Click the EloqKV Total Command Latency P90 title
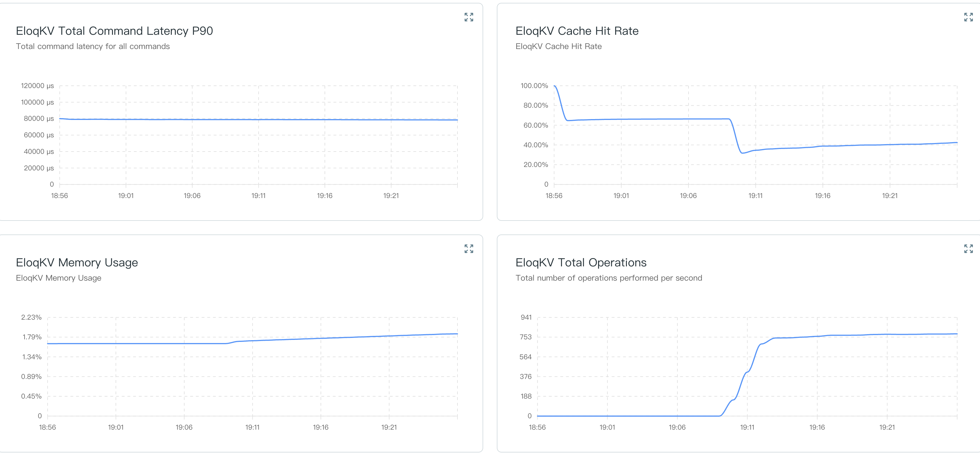 coord(114,31)
